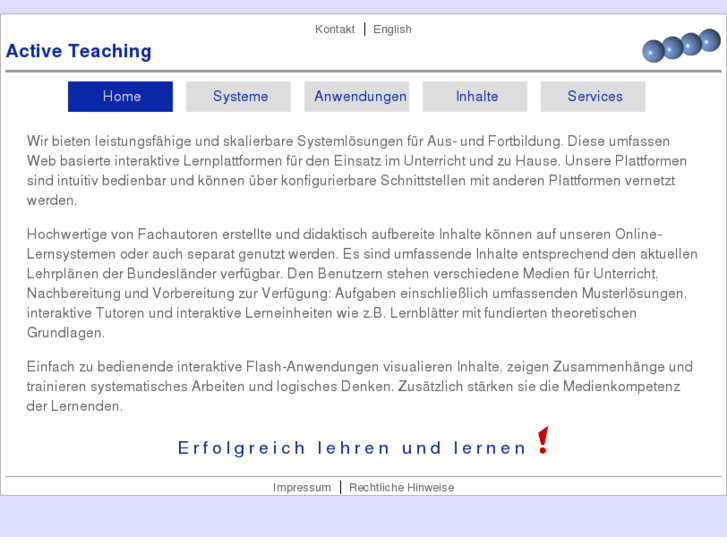
Task: Click the Kontakt link
Action: coord(335,29)
